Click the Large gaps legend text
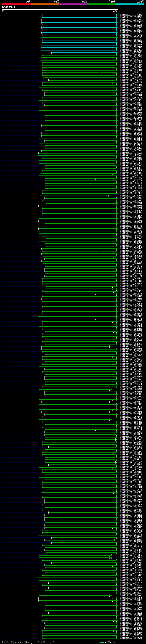Image resolution: width=146 pixels, height=644 pixels. click(28, 642)
